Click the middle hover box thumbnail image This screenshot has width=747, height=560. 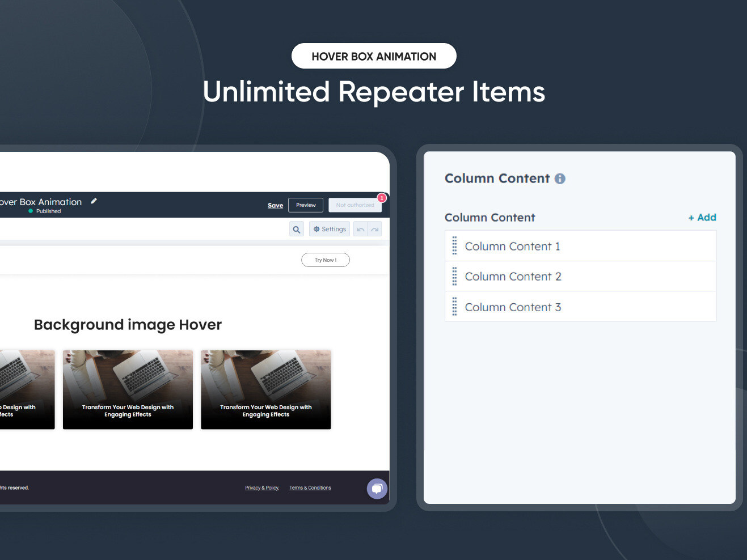coord(128,389)
